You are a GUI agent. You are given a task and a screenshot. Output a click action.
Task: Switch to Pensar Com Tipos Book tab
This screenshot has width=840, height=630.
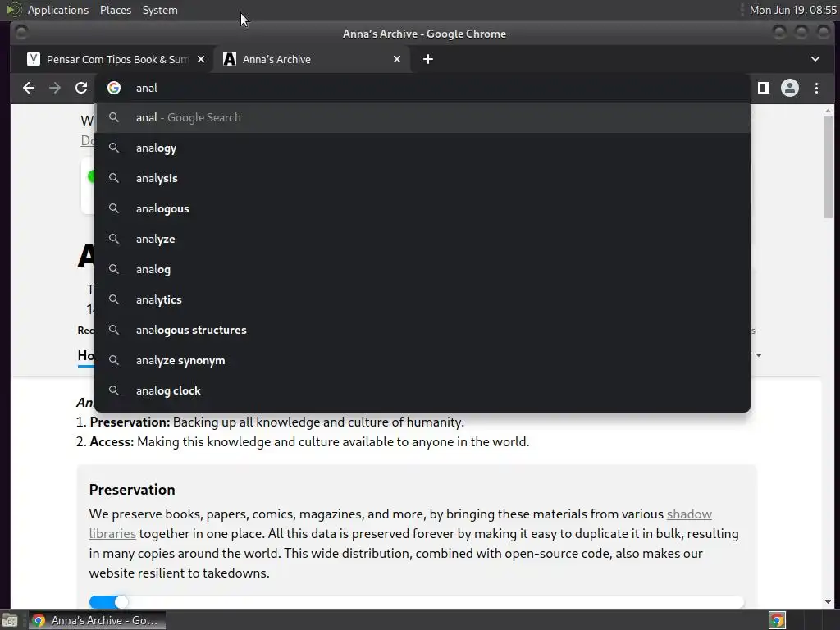pyautogui.click(x=116, y=59)
